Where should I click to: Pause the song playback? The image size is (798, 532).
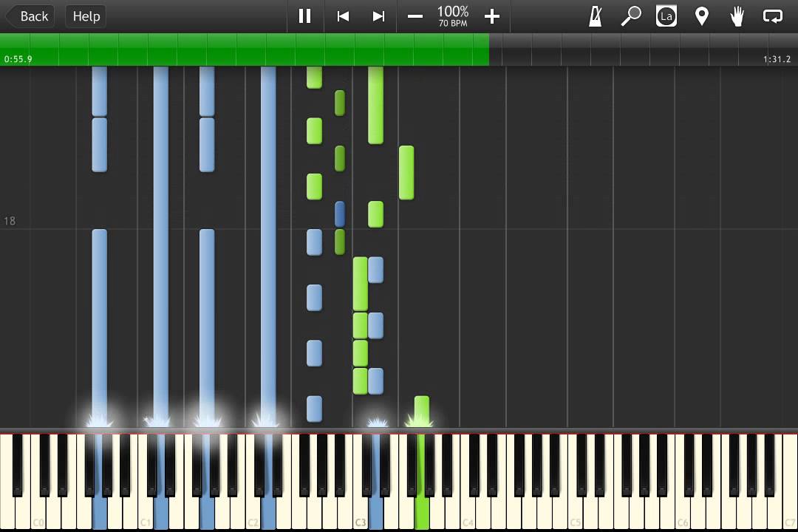pos(304,16)
